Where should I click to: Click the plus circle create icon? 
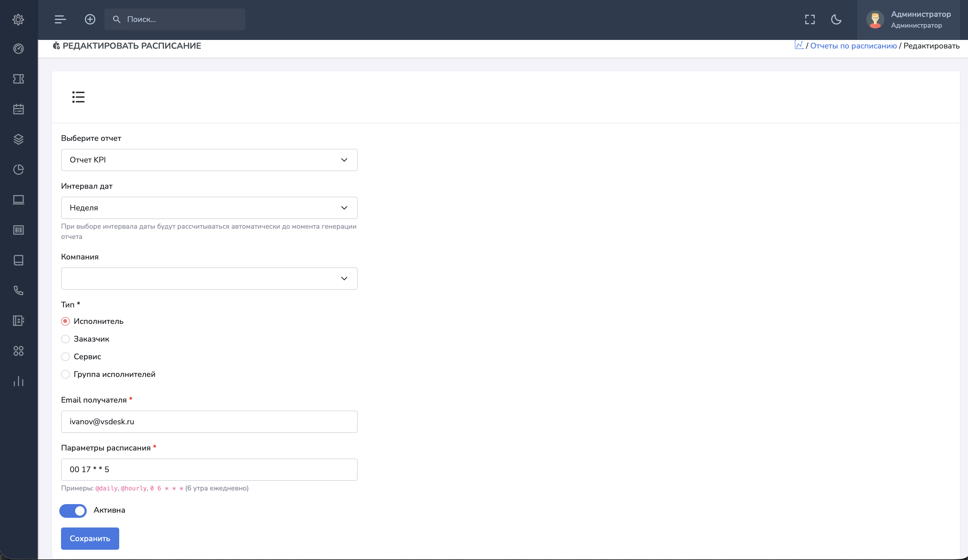(90, 19)
